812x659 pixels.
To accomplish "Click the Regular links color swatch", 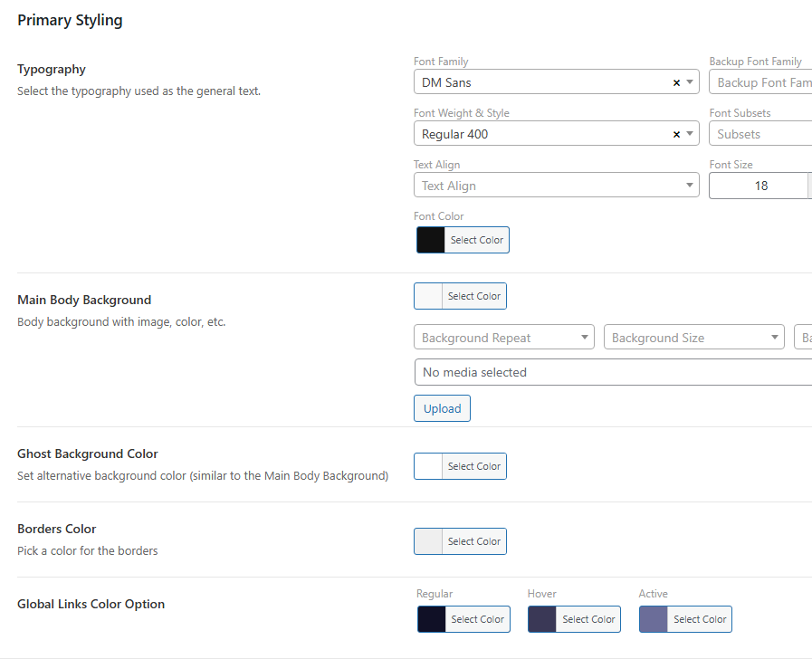I will [x=432, y=619].
